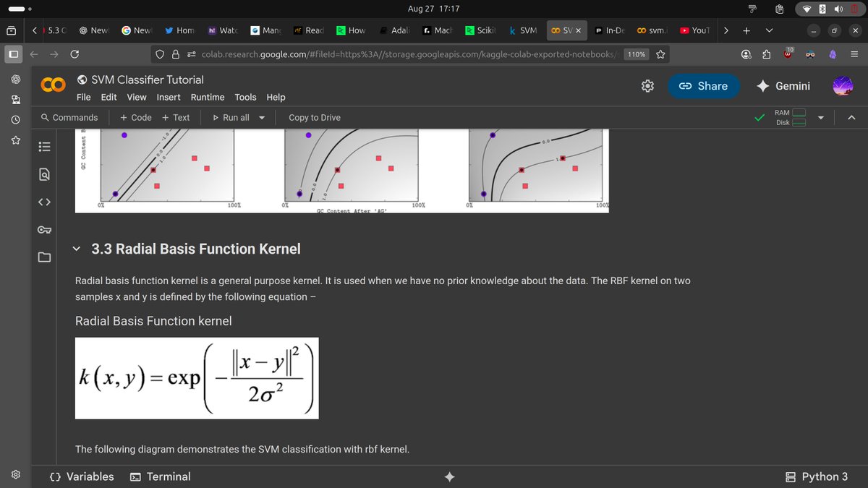Add a Text cell
868x488 pixels.
click(176, 118)
